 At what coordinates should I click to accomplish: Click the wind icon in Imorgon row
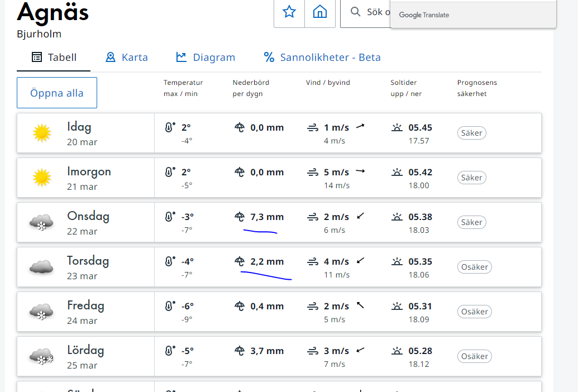click(x=313, y=173)
